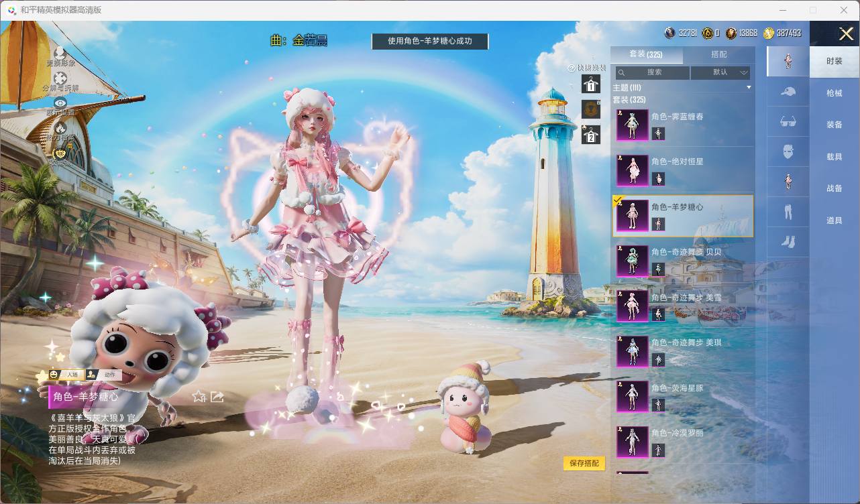Screen dimensions: 860x504
Task: Click the locked emblem outfit slot
Action: pyautogui.click(x=591, y=109)
